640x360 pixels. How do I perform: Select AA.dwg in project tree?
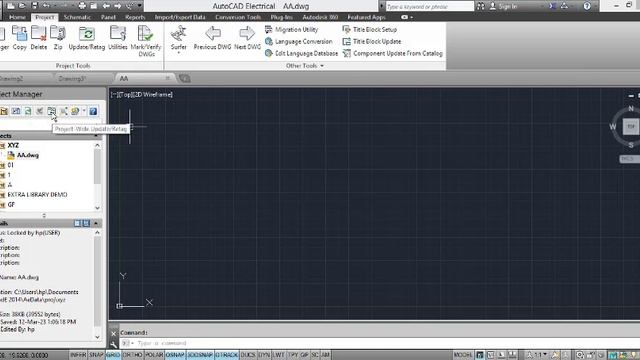click(x=28, y=155)
